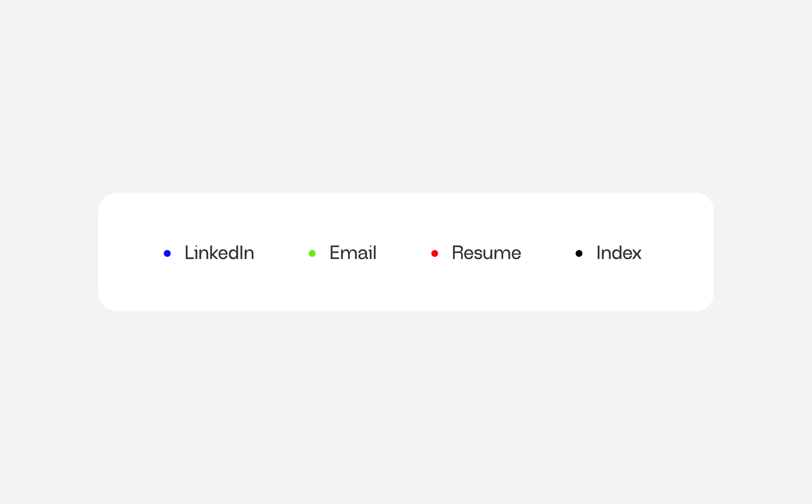
Task: Click the black dot beside Index
Action: (x=579, y=253)
